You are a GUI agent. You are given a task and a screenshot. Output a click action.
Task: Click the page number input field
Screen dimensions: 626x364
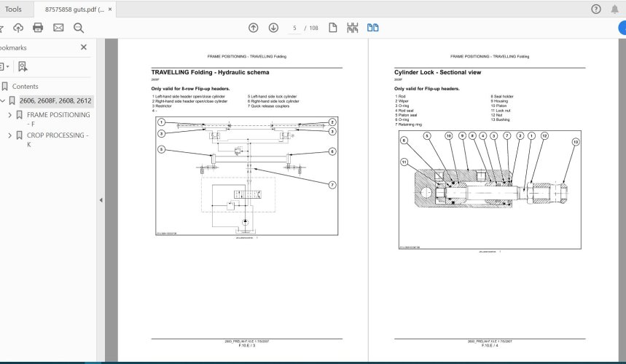295,28
